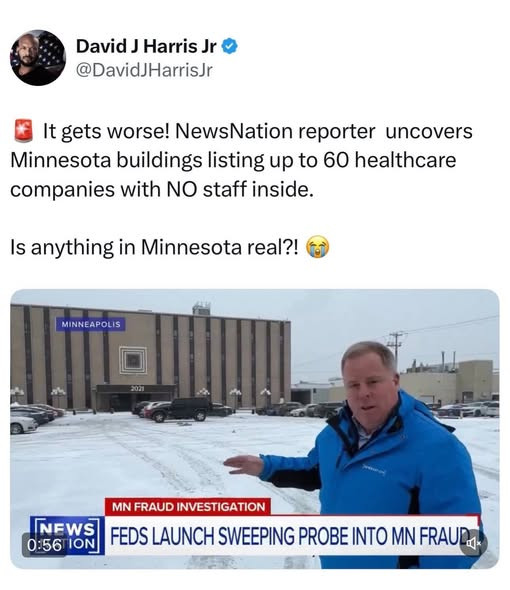The height and width of the screenshot is (590, 510).
Task: Click the black SUV in parking lot
Action: coord(181,409)
